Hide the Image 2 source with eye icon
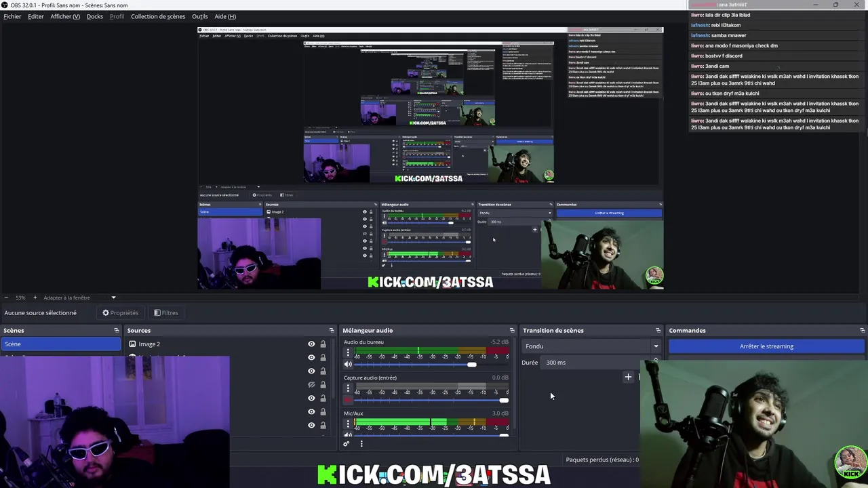This screenshot has width=868, height=488. pyautogui.click(x=311, y=344)
